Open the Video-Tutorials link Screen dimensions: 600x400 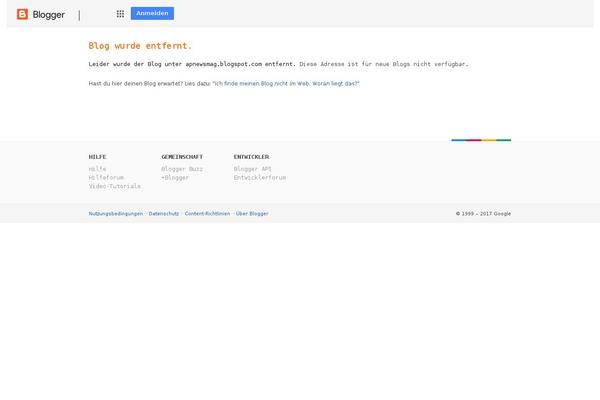(115, 186)
